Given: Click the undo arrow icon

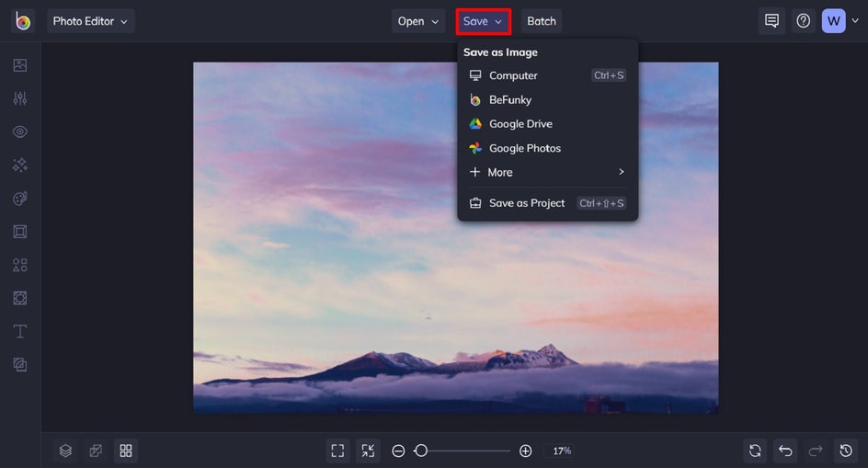Looking at the screenshot, I should 785,451.
